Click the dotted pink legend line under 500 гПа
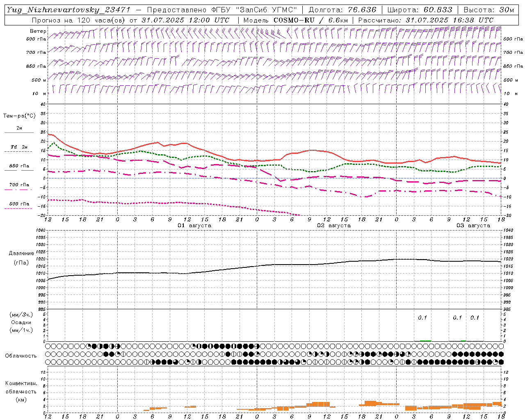Viewport: 525px width, 420px height. pyautogui.click(x=19, y=208)
